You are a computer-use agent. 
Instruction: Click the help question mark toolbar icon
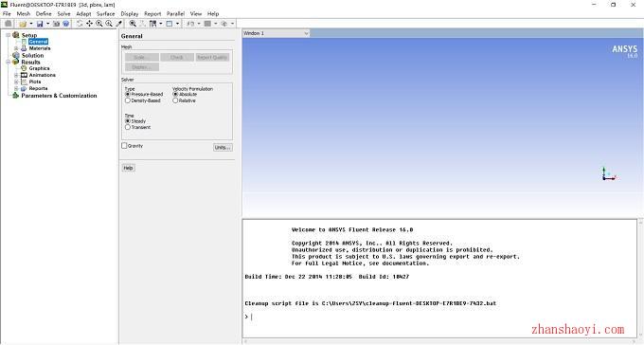(65, 24)
